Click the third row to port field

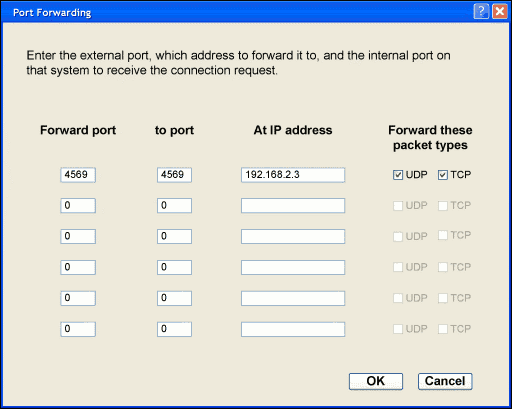pyautogui.click(x=174, y=236)
